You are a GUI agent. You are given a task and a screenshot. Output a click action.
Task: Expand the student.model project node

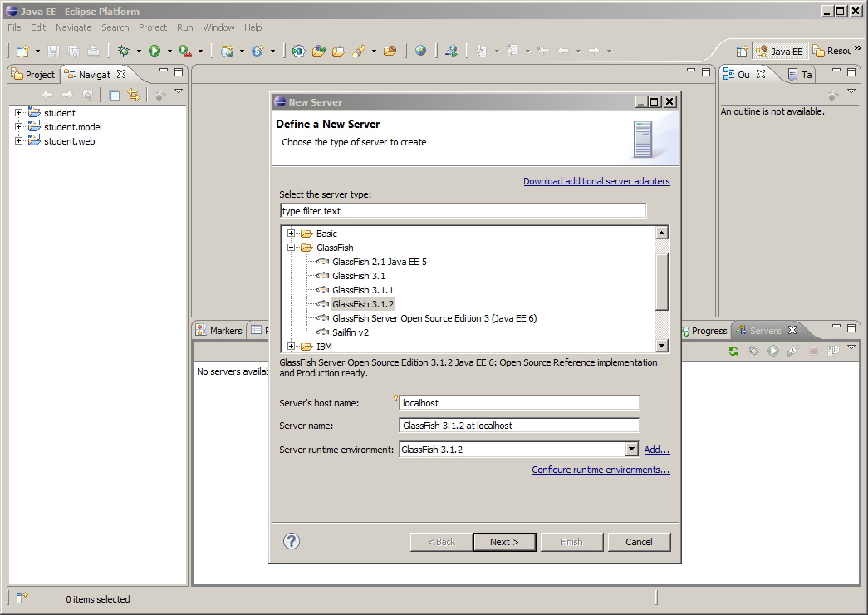point(19,127)
